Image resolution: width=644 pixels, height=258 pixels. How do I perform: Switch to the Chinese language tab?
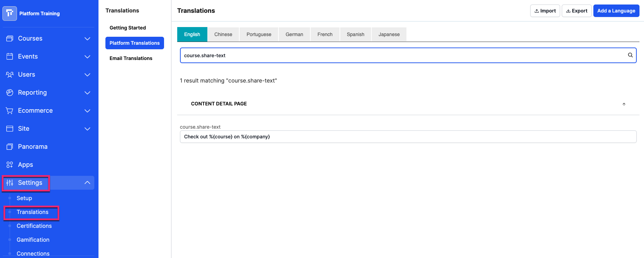223,34
